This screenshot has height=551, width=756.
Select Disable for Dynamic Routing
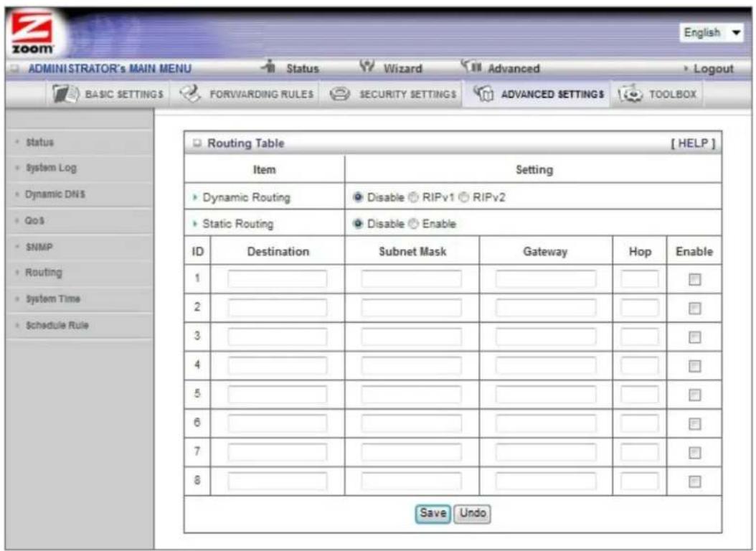coord(358,197)
